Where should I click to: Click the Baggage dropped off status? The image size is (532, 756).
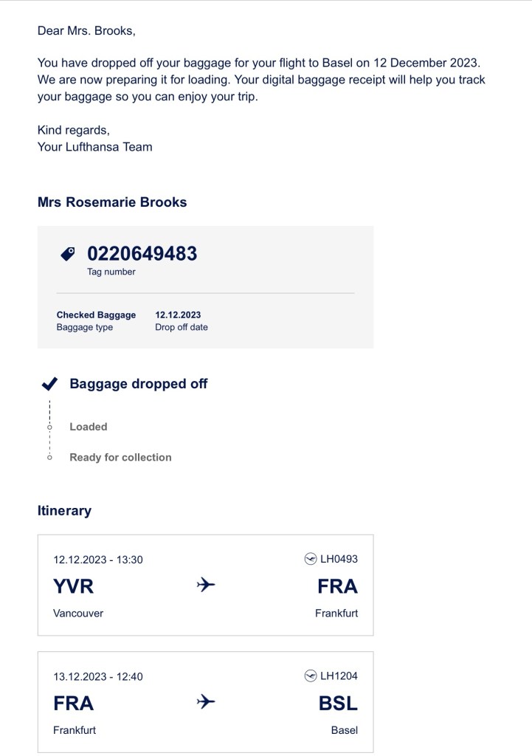coord(139,384)
